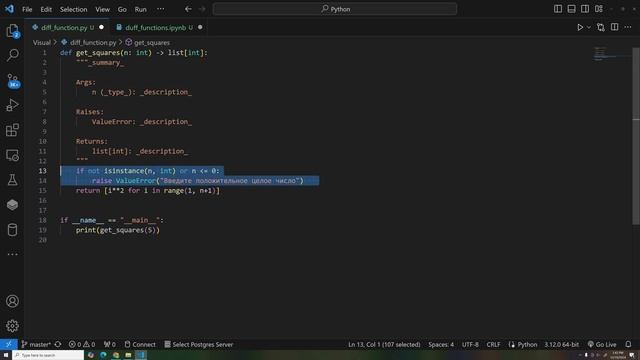640x360 pixels.
Task: Open the View menu
Action: [102, 9]
